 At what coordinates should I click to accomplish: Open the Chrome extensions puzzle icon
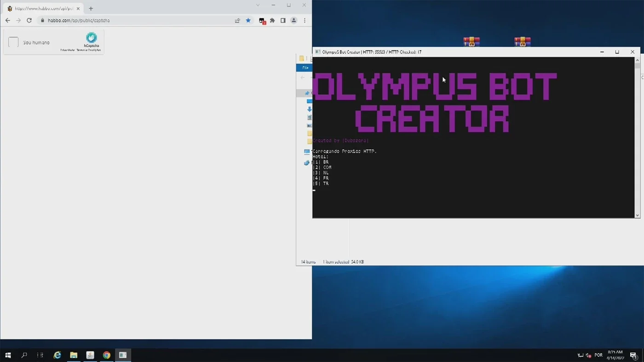[272, 20]
